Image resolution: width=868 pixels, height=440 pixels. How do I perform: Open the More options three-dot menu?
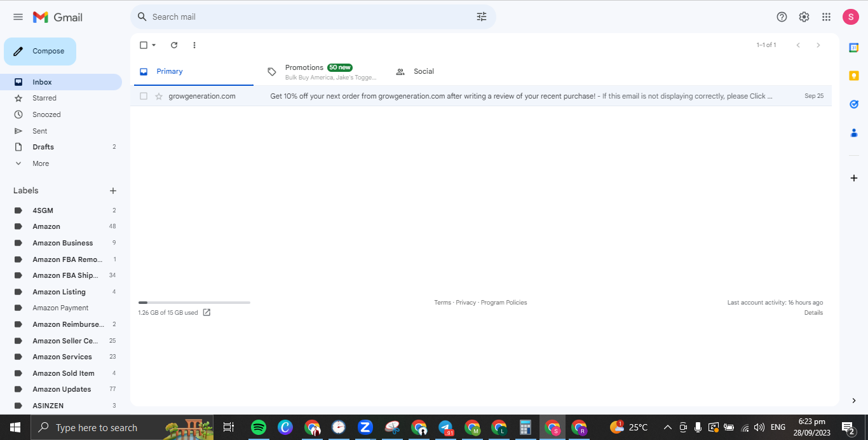click(194, 45)
